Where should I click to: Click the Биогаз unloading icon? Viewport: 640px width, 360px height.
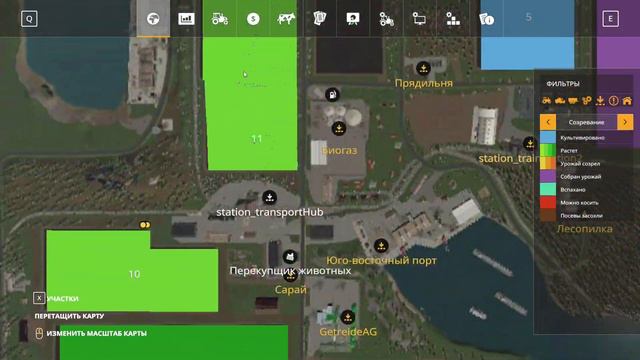(x=338, y=129)
